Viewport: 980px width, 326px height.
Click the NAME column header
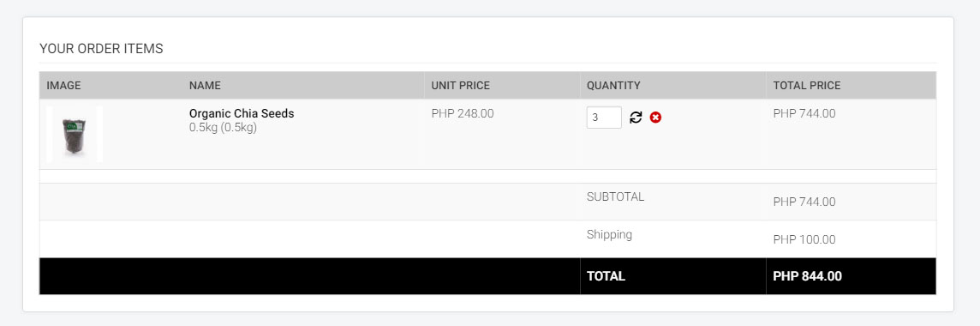(205, 86)
